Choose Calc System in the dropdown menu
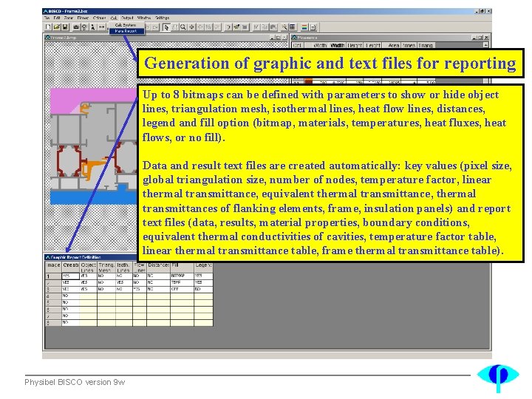532x399 pixels. point(126,25)
